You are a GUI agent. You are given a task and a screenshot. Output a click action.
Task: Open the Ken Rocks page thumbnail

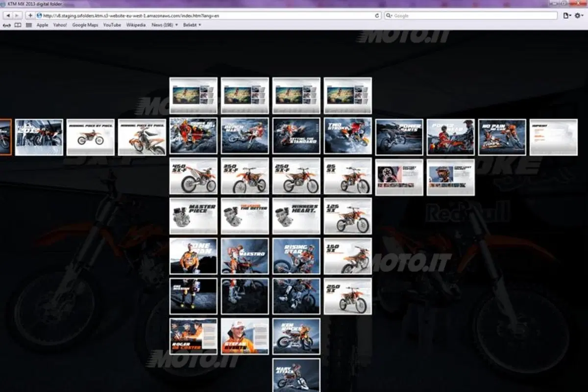296,337
